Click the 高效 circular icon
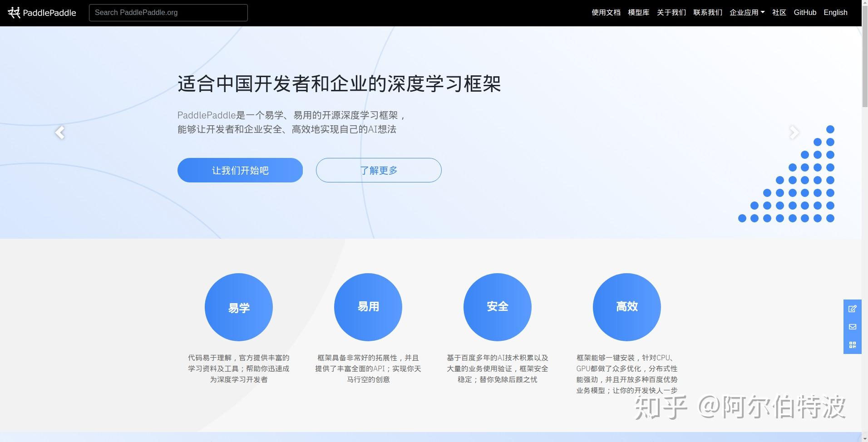This screenshot has height=442, width=868. 626,307
